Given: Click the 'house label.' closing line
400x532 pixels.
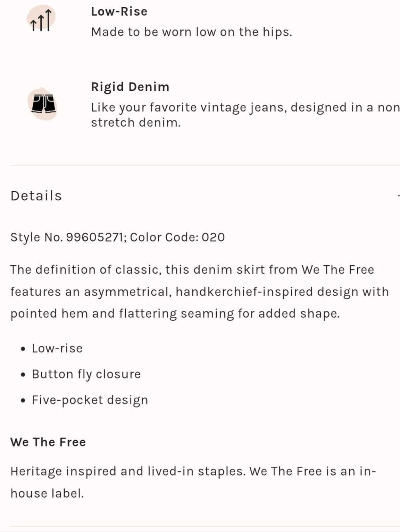Looking at the screenshot, I should coord(47,493).
